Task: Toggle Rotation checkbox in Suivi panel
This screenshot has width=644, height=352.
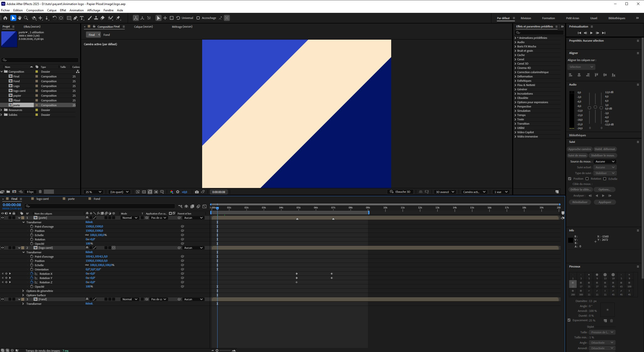Action: pos(587,179)
